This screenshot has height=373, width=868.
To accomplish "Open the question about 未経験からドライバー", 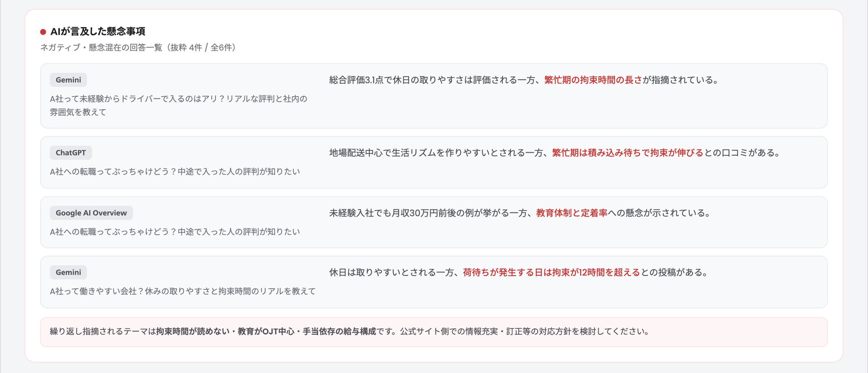I will [x=178, y=105].
